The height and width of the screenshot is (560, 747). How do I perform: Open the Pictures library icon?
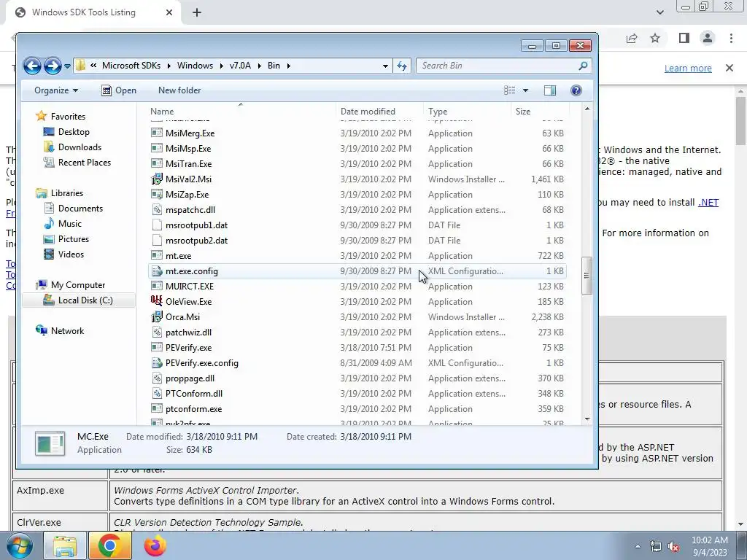tap(49, 239)
